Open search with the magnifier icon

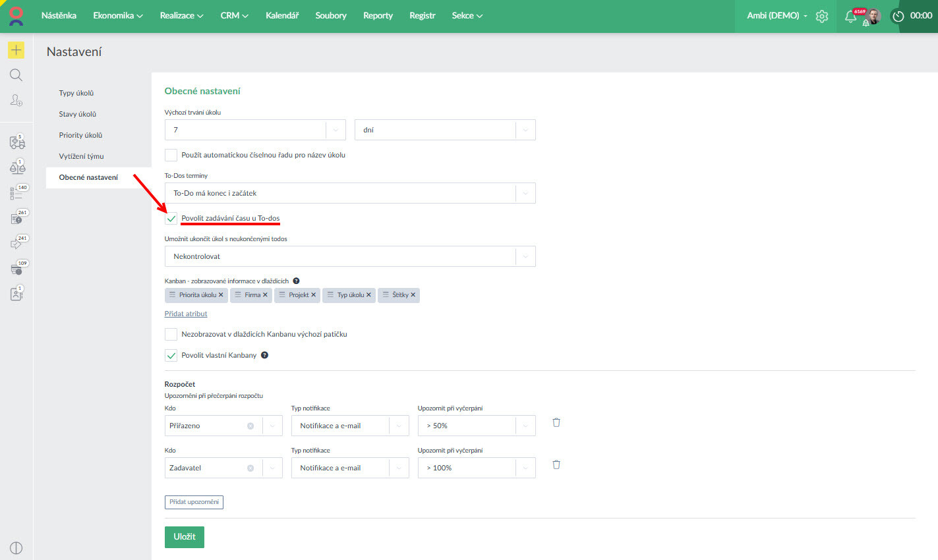click(x=16, y=75)
